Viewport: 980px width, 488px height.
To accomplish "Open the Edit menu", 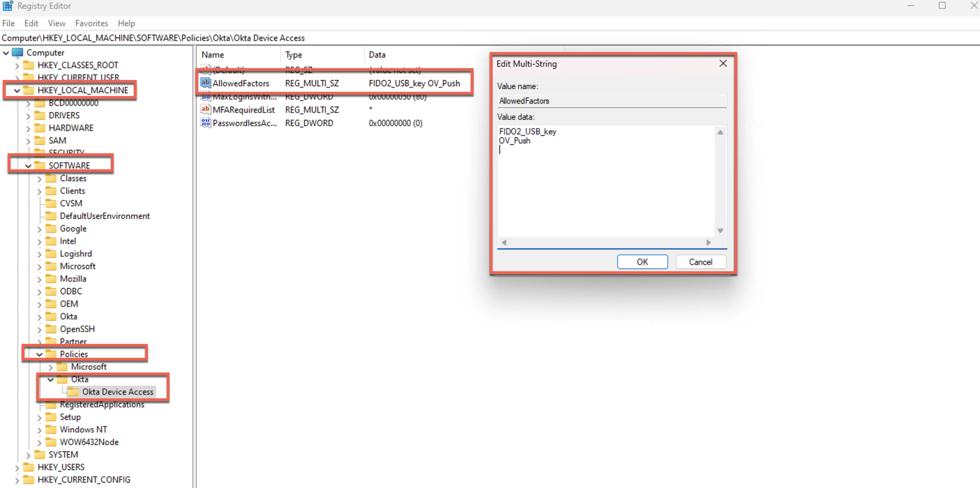I will tap(31, 23).
